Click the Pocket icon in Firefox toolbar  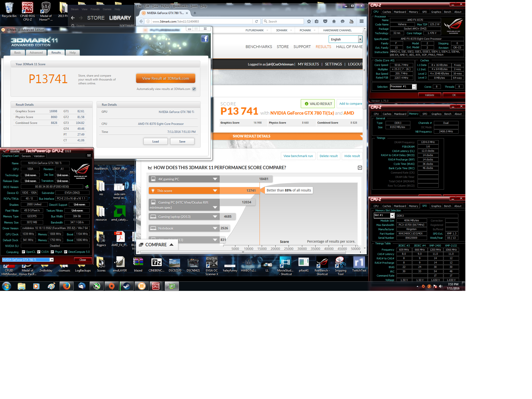tap(325, 21)
